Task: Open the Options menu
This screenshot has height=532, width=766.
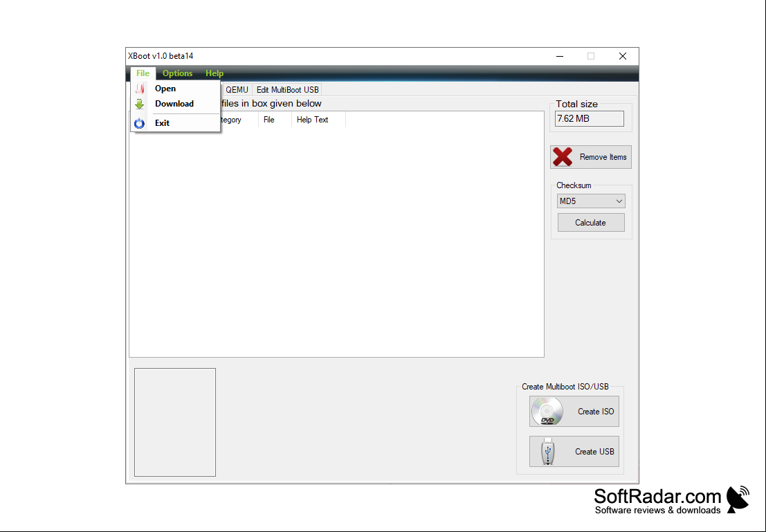Action: click(x=177, y=73)
